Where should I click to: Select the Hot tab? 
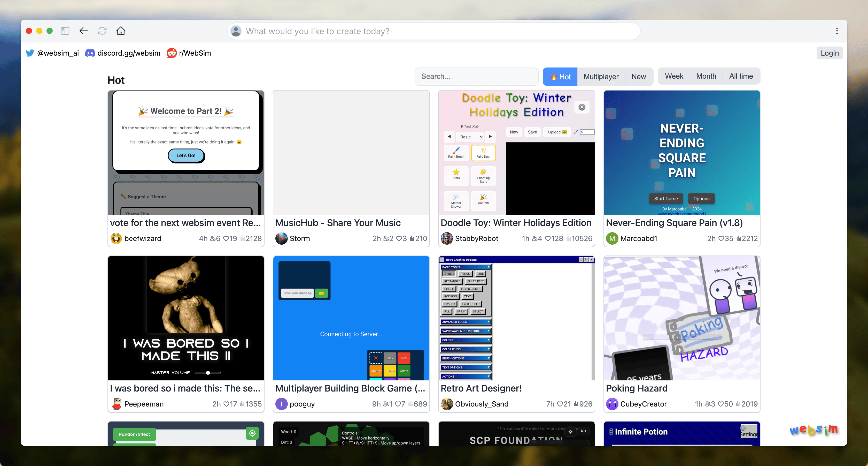point(560,77)
